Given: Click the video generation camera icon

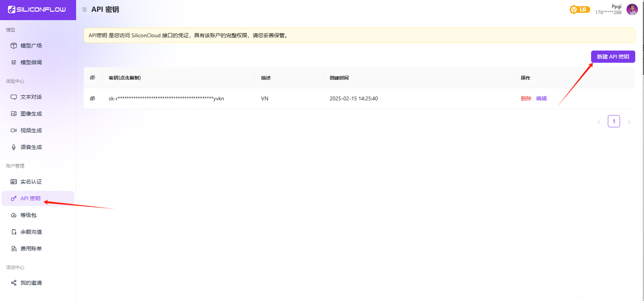Looking at the screenshot, I should pos(14,130).
